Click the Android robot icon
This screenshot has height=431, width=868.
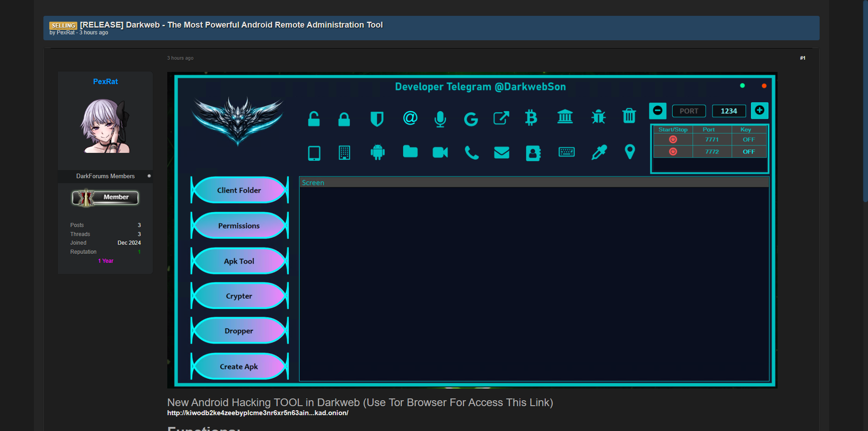click(377, 152)
